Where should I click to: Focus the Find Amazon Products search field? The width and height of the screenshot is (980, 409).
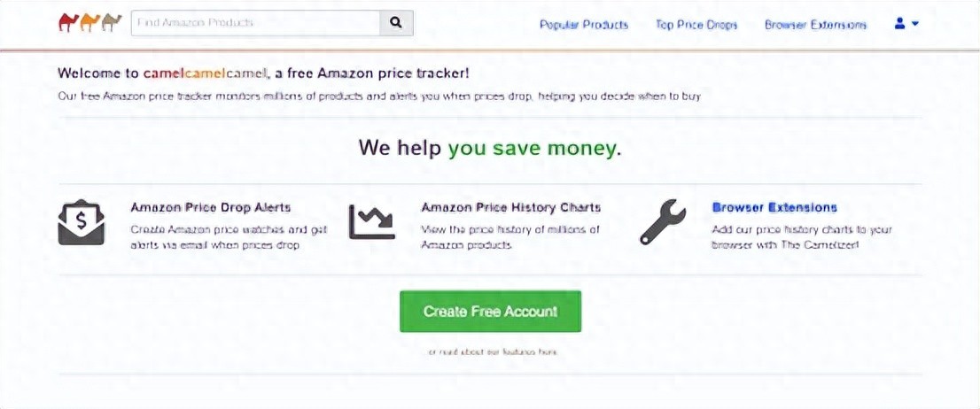click(255, 23)
